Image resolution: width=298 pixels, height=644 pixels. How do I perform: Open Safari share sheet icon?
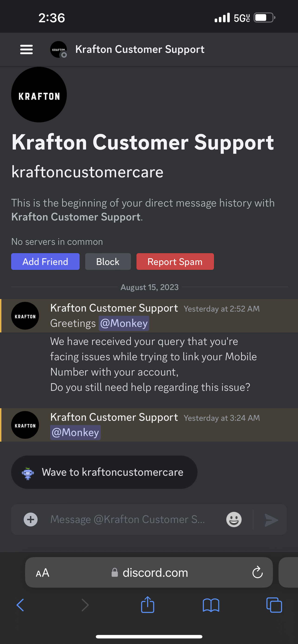[x=148, y=605]
